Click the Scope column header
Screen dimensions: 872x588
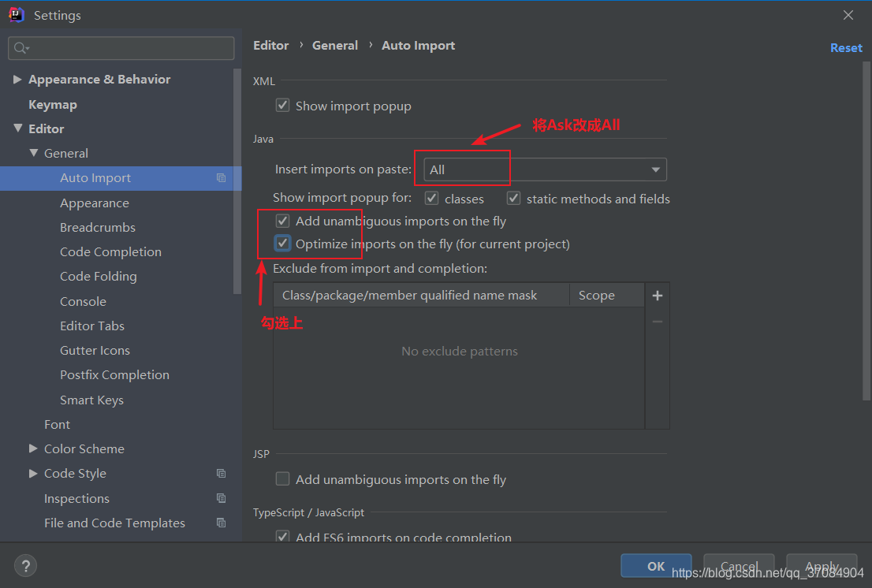607,295
